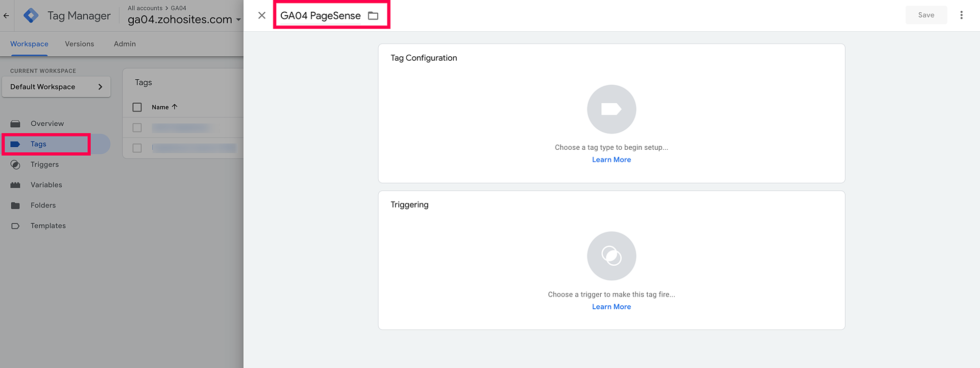Click the Overview briefcase icon
Screen dimensions: 980x368
pos(16,124)
